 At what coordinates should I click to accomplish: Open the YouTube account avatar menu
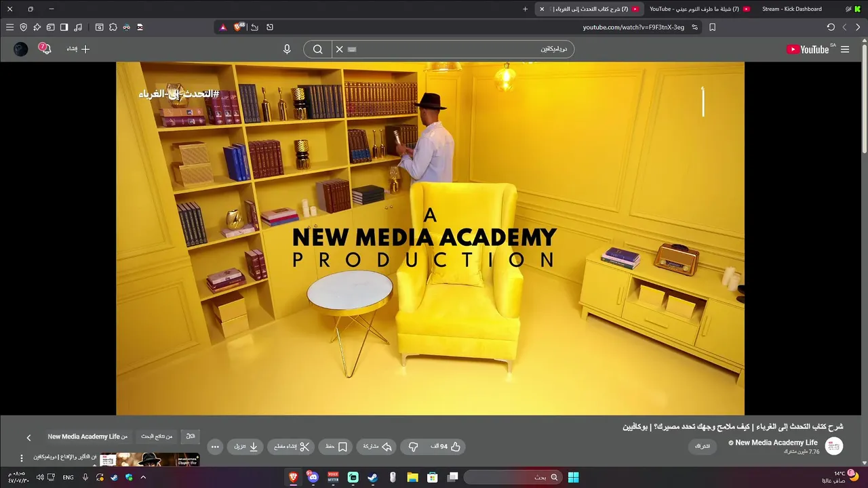coord(21,49)
